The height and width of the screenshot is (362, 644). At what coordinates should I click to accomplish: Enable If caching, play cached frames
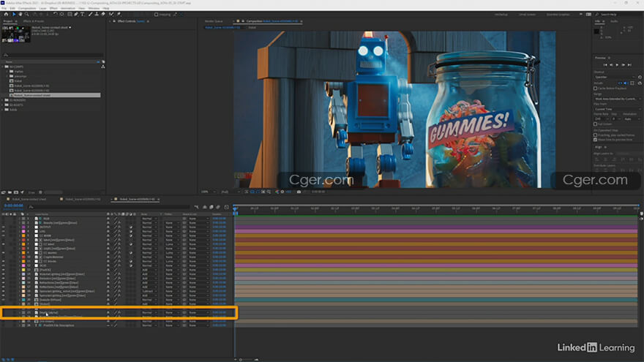click(x=595, y=135)
